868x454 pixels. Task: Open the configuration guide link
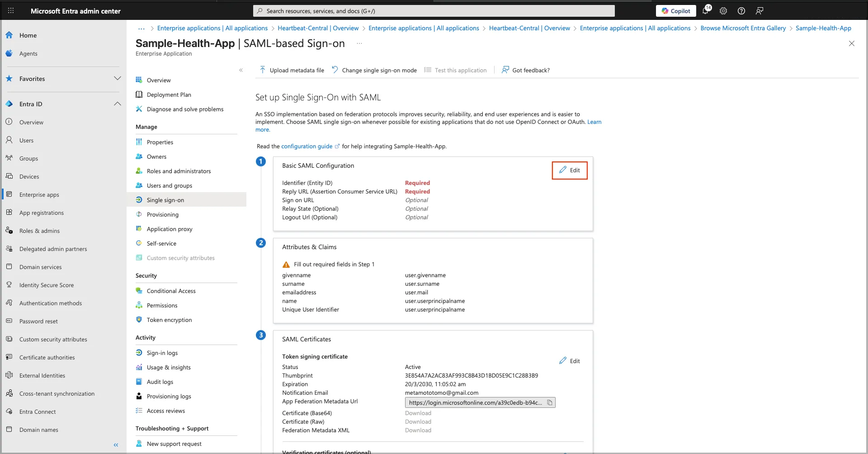tap(307, 147)
